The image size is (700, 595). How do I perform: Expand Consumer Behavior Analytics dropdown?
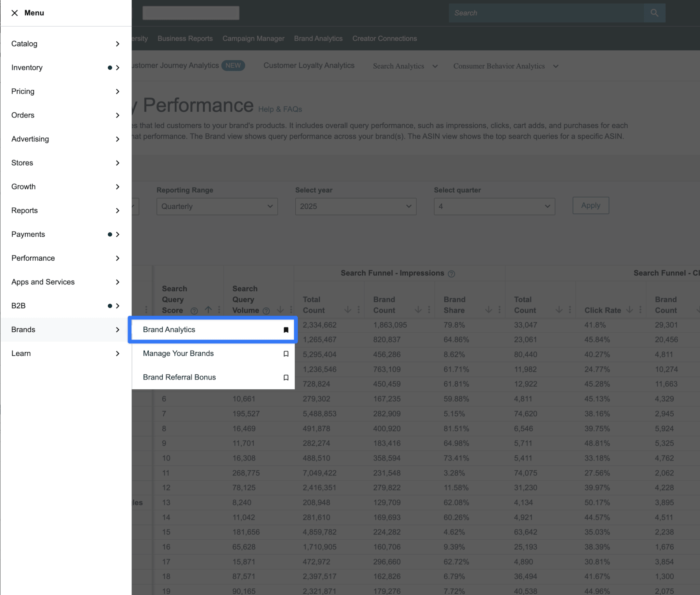coord(506,66)
